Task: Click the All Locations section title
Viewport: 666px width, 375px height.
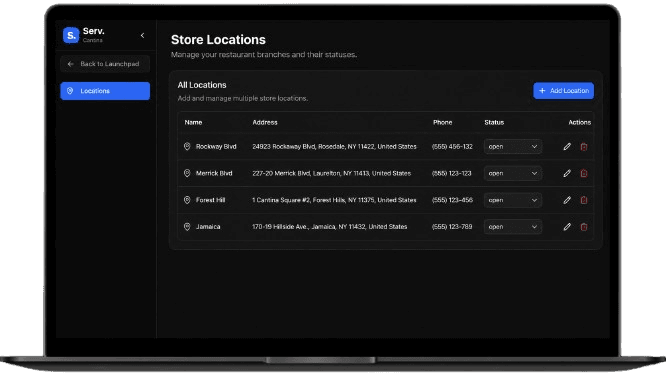Action: tap(202, 85)
